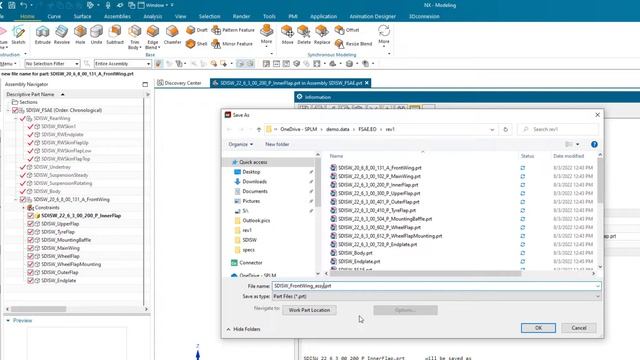The width and height of the screenshot is (640, 360).
Task: Toggle checkbox for SDISW_UpperFlap
Action: [x=31, y=224]
